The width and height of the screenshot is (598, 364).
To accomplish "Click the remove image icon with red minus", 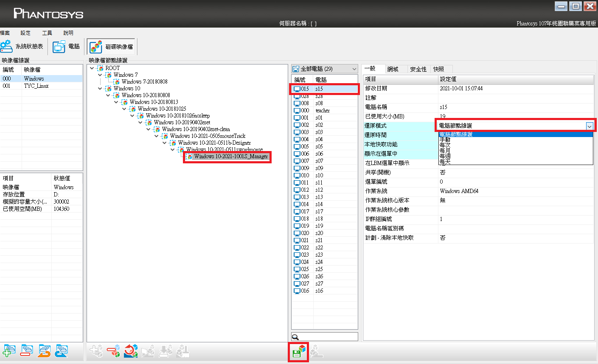I will [x=26, y=351].
